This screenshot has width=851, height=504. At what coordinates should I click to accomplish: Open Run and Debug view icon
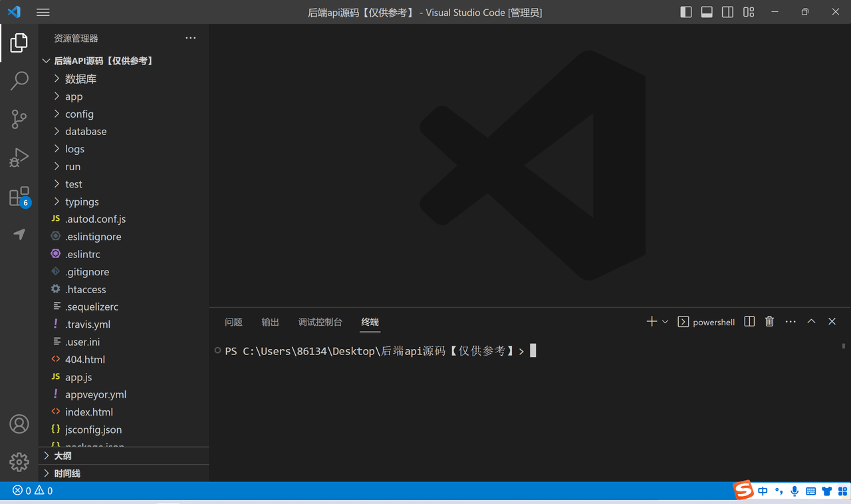pyautogui.click(x=19, y=158)
